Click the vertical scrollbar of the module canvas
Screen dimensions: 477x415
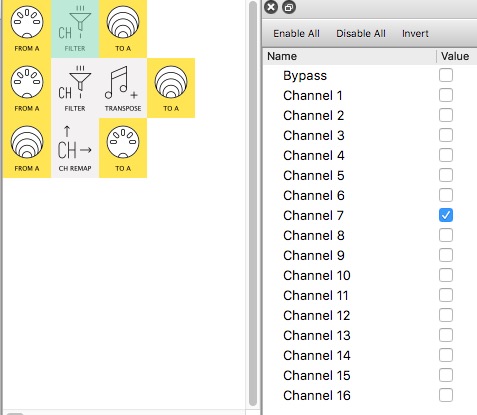point(253,203)
